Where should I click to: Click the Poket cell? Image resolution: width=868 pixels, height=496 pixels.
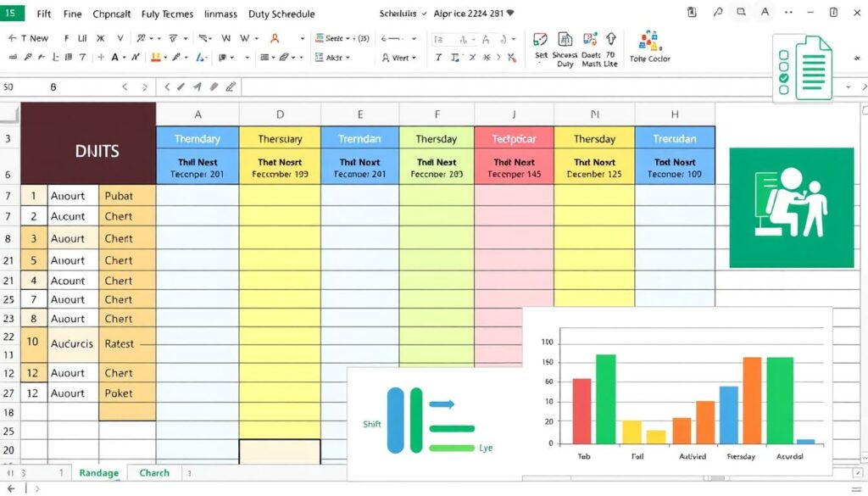tap(127, 393)
